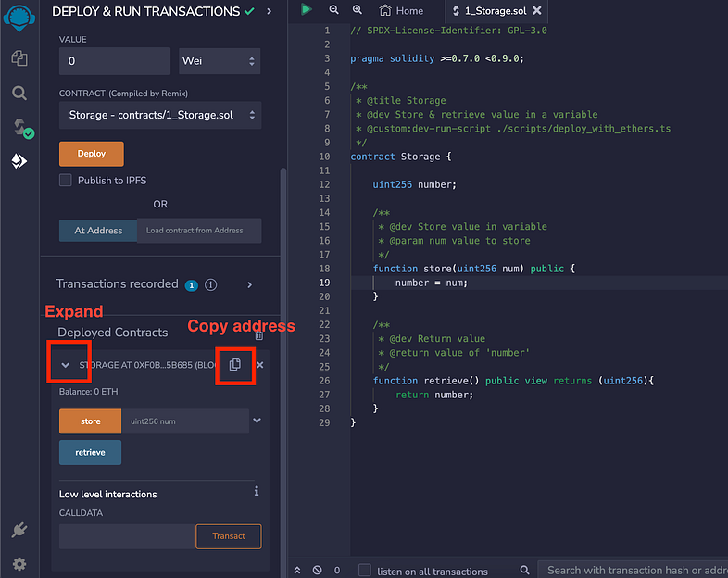
Task: Zoom in the editor font
Action: 357,10
